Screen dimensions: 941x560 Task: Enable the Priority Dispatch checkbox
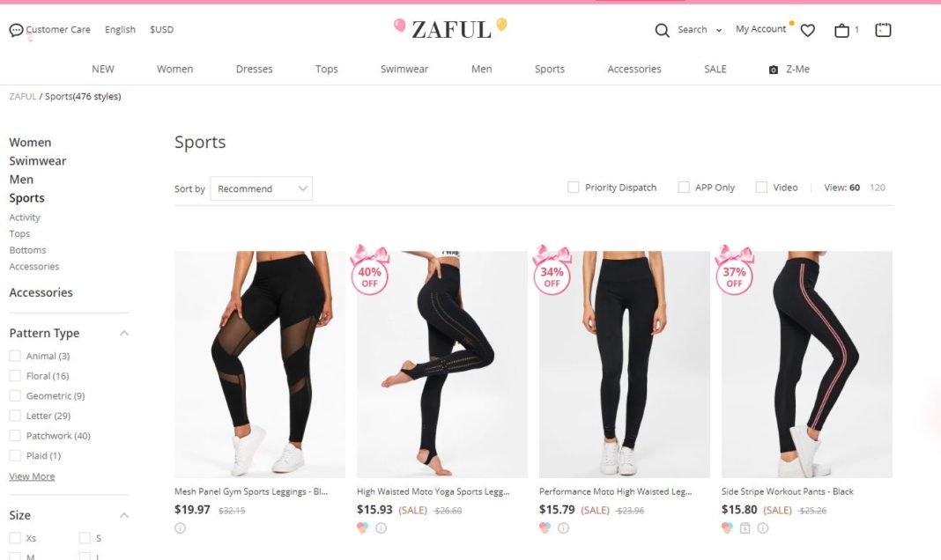(x=573, y=188)
